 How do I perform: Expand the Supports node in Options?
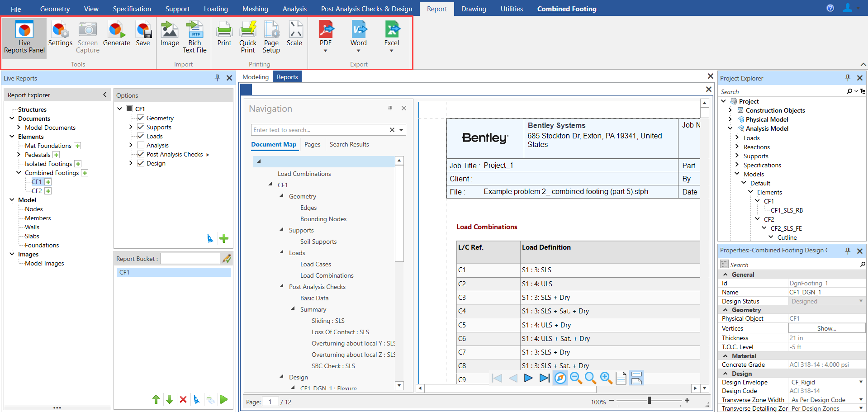point(131,127)
